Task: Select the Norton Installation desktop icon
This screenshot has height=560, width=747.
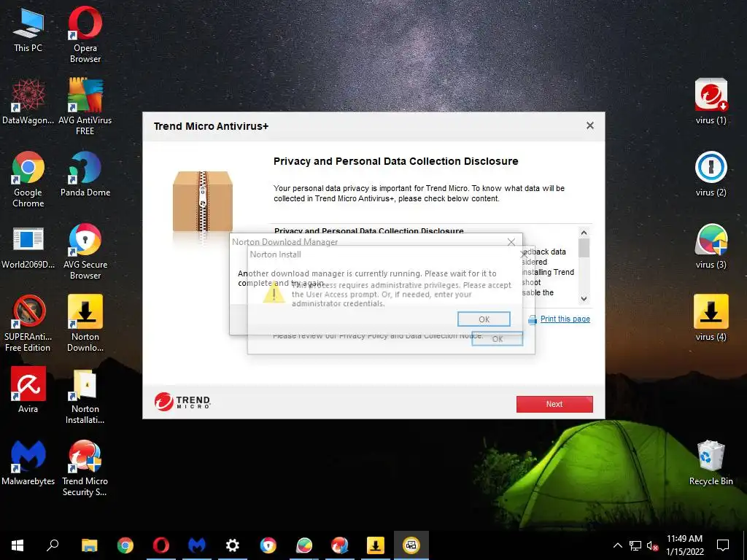Action: pyautogui.click(x=85, y=396)
